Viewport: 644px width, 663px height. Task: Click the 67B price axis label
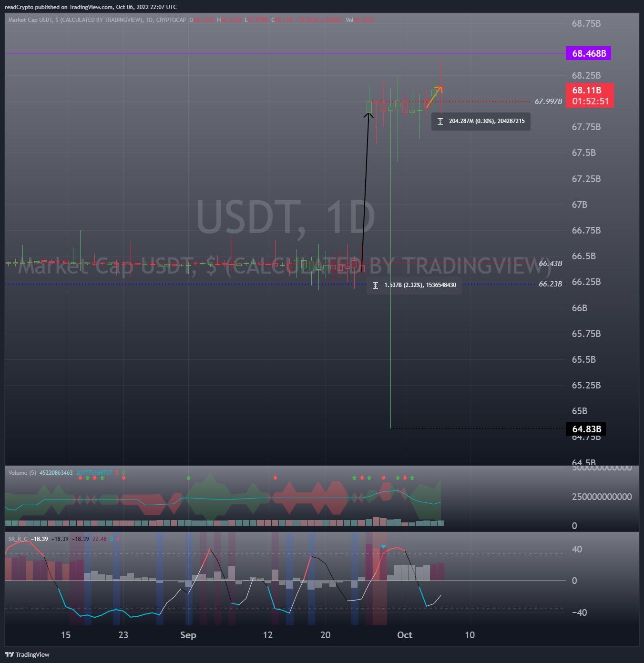click(x=580, y=204)
